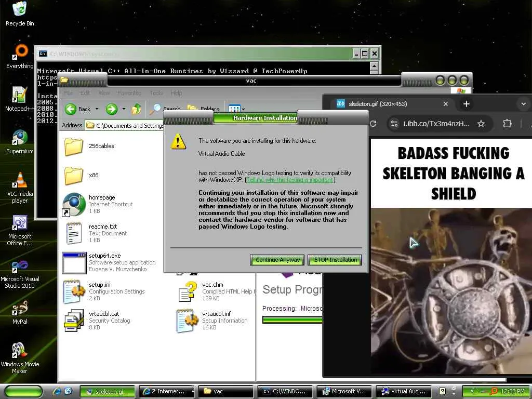Click the Forward arrow in vac window
532x399 pixels.
111,109
